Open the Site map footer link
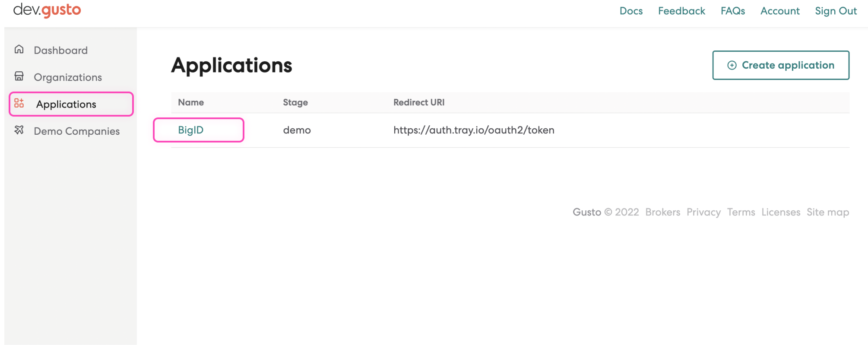Screen dimensions: 868x345 [827, 212]
